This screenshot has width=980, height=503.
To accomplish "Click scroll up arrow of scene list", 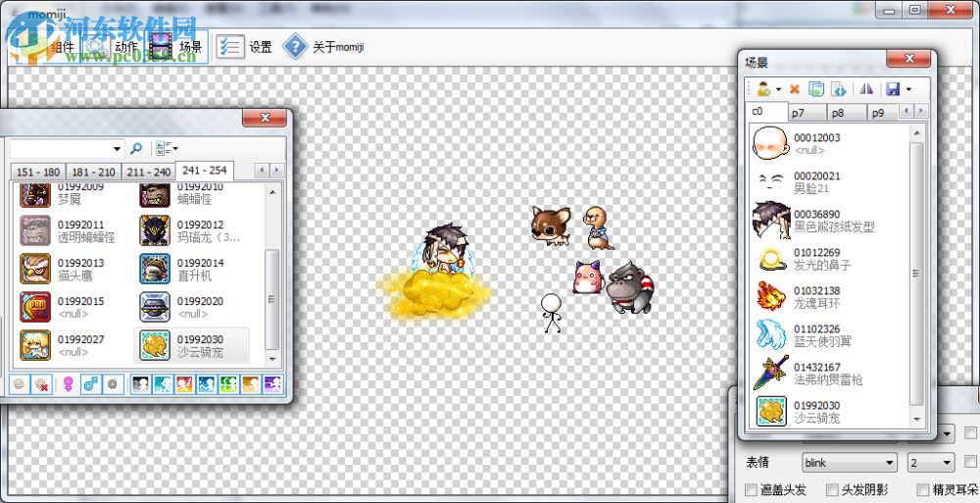I will pyautogui.click(x=916, y=132).
